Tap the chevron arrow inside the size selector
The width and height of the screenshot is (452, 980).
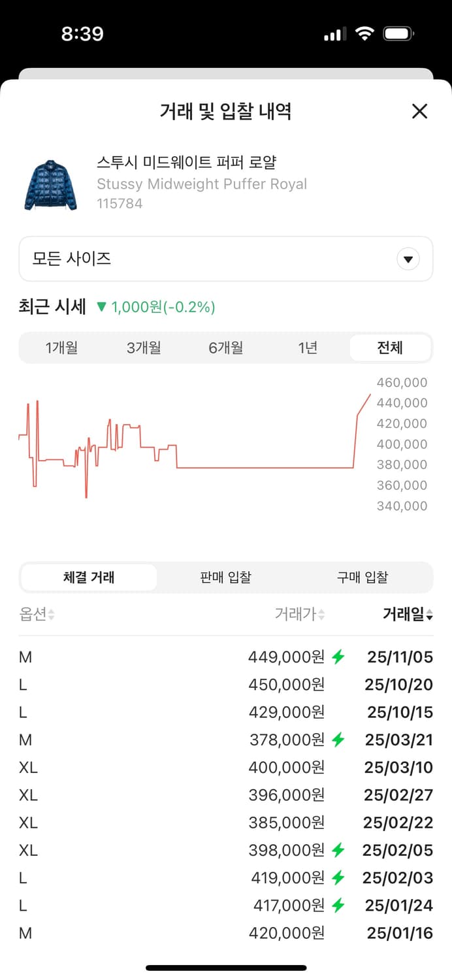click(408, 259)
